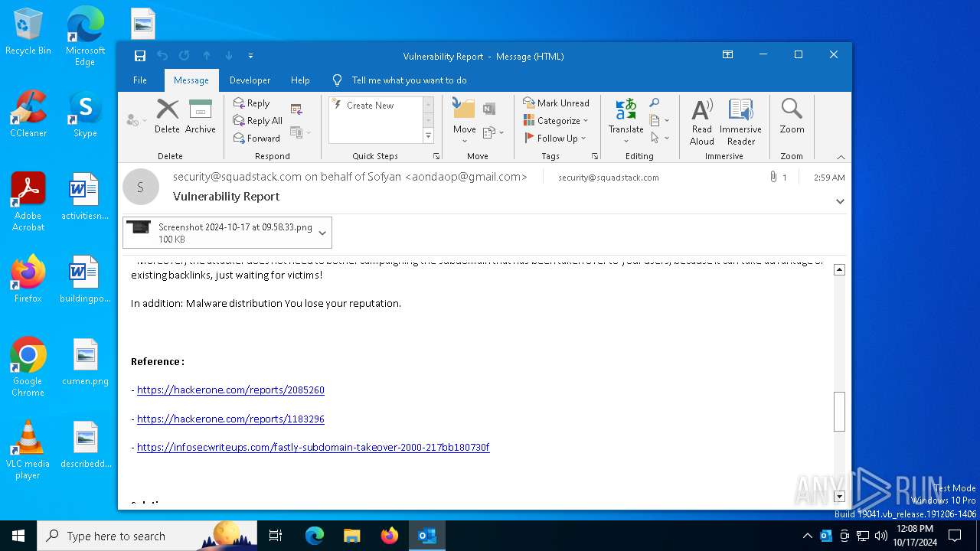Screen dimensions: 980x551
Task: Collapse the ribbon with the chevron
Action: tap(841, 157)
